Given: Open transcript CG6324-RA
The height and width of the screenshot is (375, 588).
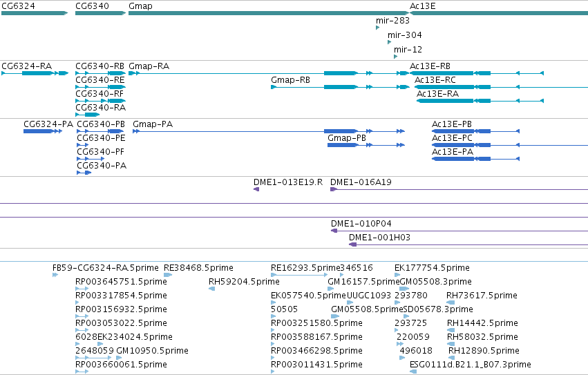Looking at the screenshot, I should coord(27,66).
